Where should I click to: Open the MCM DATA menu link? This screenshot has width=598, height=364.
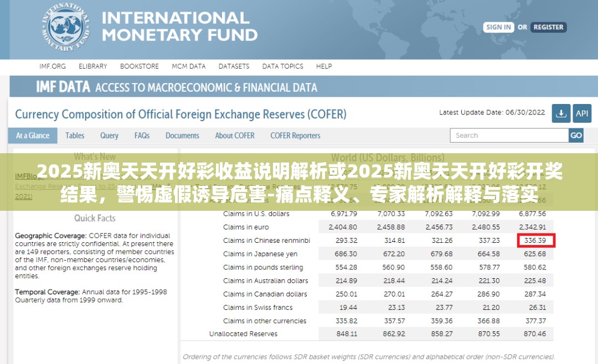[x=188, y=66]
